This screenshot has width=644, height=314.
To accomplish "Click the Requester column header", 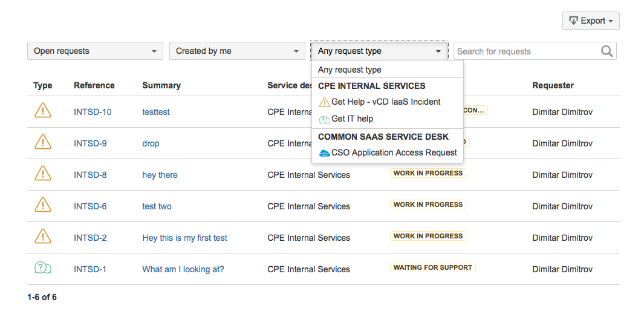I will [553, 85].
